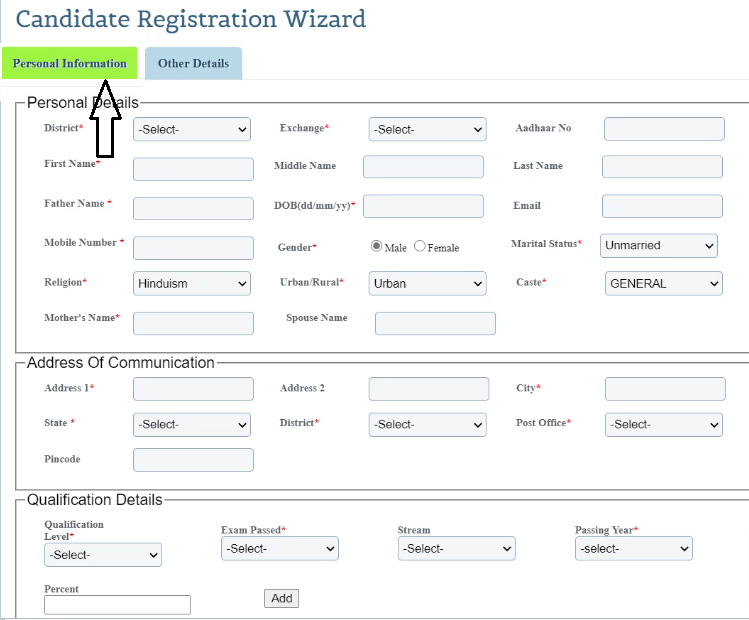Click the Father Name field
Viewport: 749px width, 620px height.
[193, 208]
